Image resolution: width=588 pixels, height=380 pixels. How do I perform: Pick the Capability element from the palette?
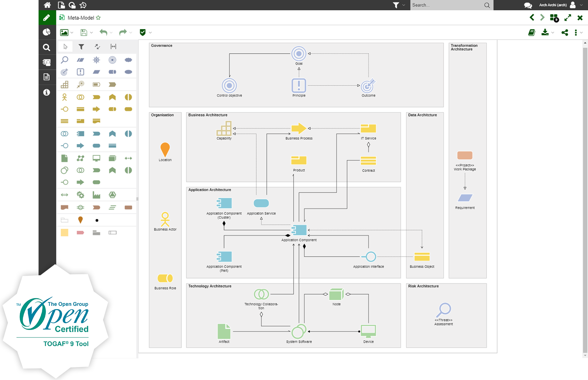point(64,85)
